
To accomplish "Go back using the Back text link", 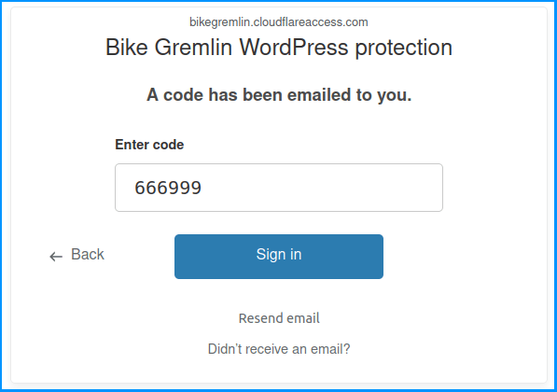I will [88, 255].
